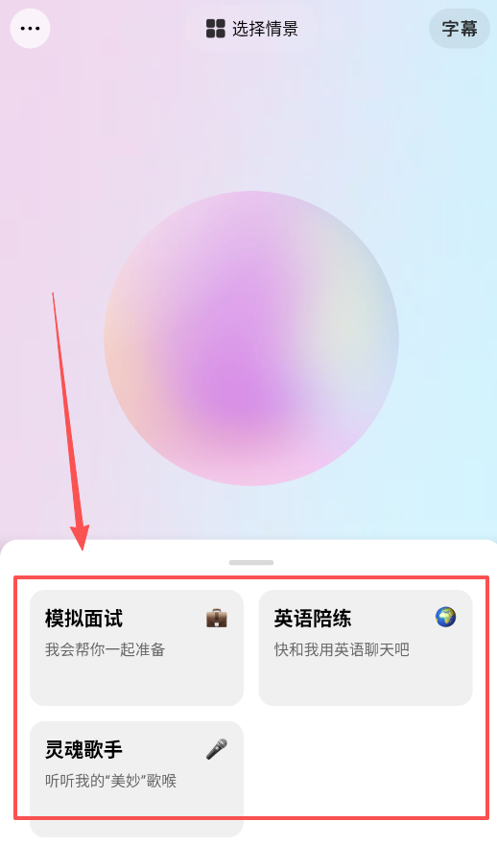Tap the glowing voice orb
497x868 pixels.
251,339
